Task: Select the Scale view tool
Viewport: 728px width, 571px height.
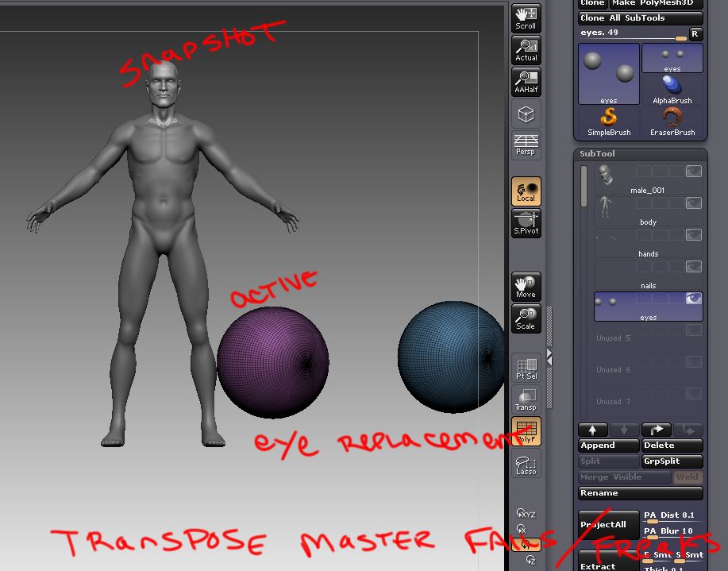Action: coord(526,318)
